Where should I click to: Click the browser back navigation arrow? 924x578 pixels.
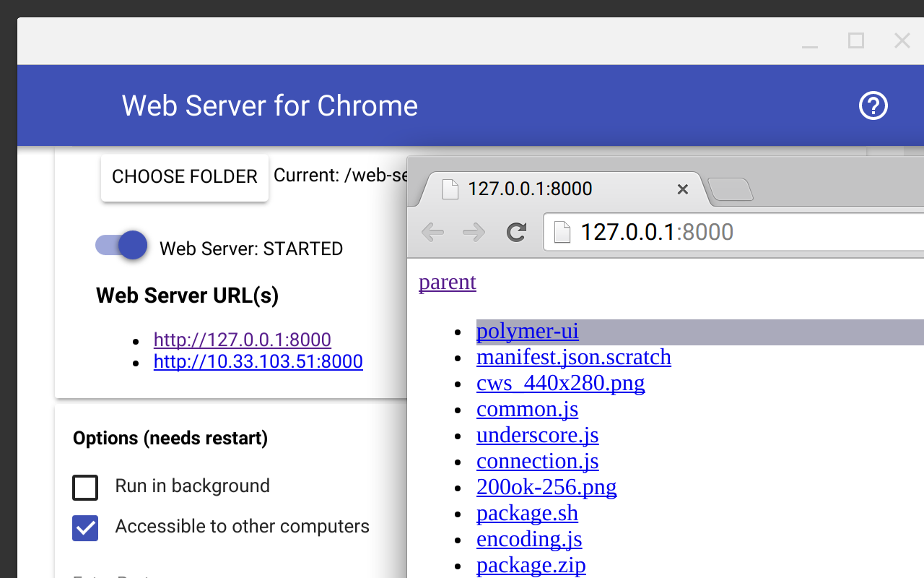click(432, 232)
